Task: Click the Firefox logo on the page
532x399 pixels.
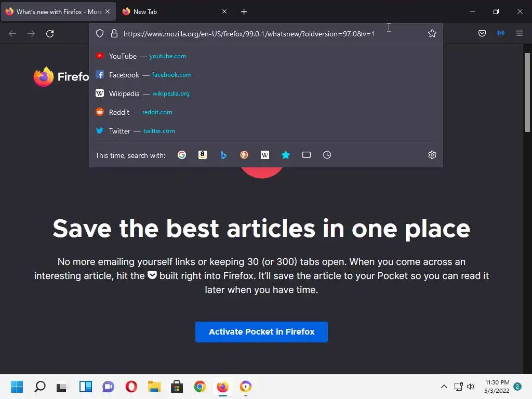Action: click(61, 77)
